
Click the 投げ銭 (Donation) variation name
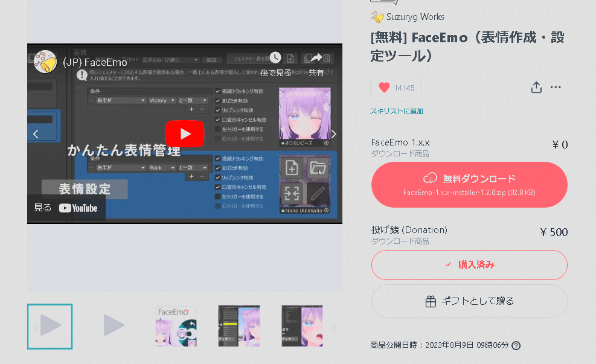[x=409, y=230]
